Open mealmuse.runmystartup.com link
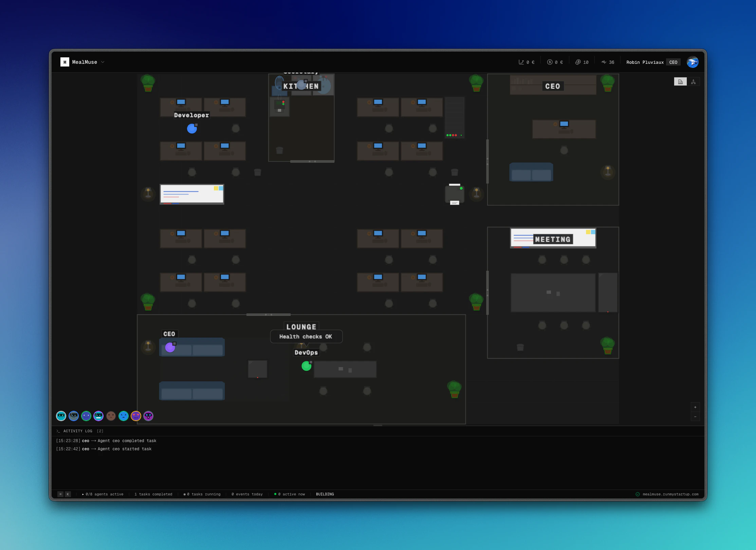 pyautogui.click(x=670, y=494)
